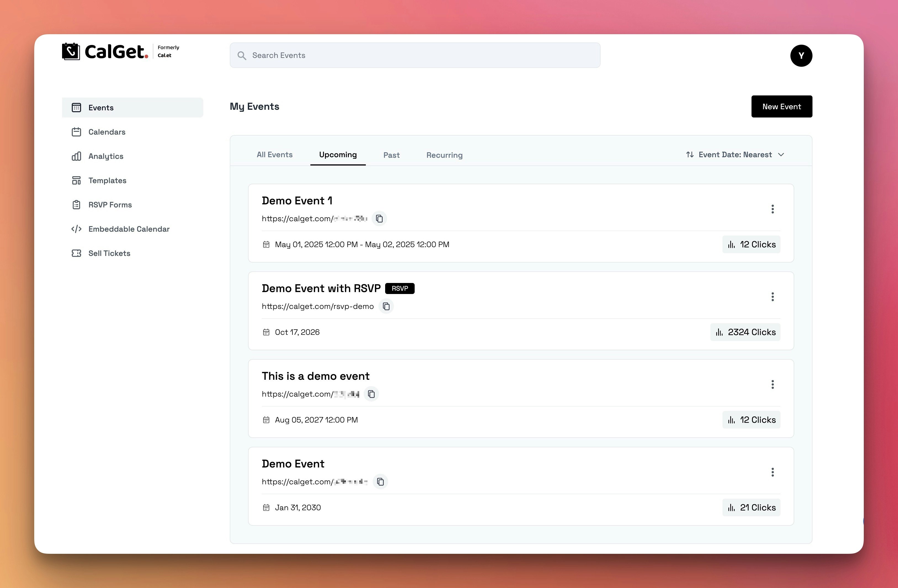The width and height of the screenshot is (898, 588).
Task: Copy the rsvp-demo event URL
Action: [x=386, y=306]
